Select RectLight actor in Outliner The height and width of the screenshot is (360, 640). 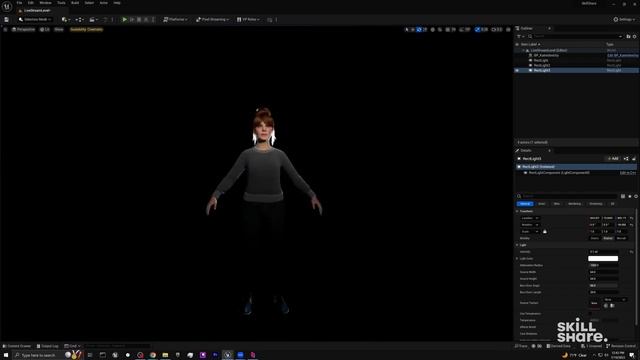point(541,60)
